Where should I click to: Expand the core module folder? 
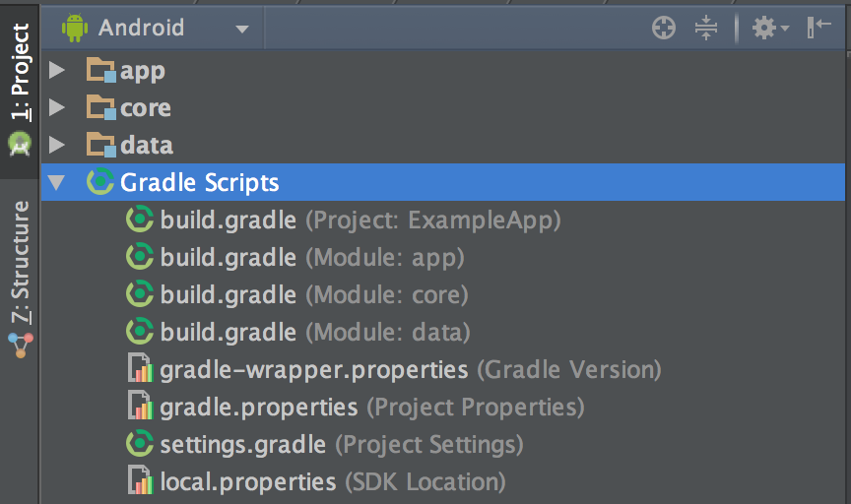point(56,107)
